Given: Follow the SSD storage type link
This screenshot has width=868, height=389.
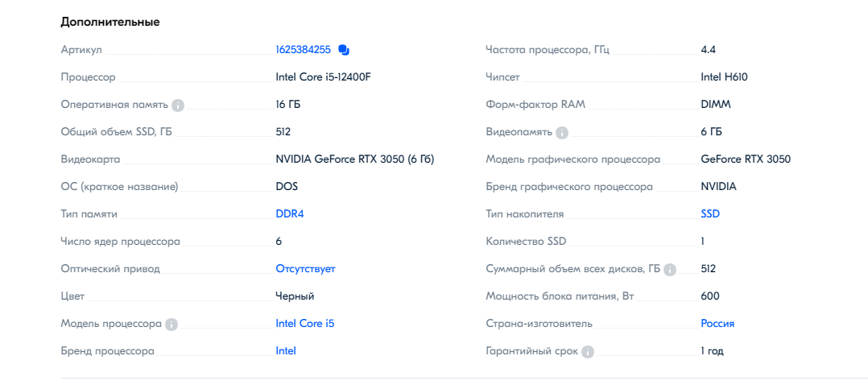Looking at the screenshot, I should (x=710, y=214).
